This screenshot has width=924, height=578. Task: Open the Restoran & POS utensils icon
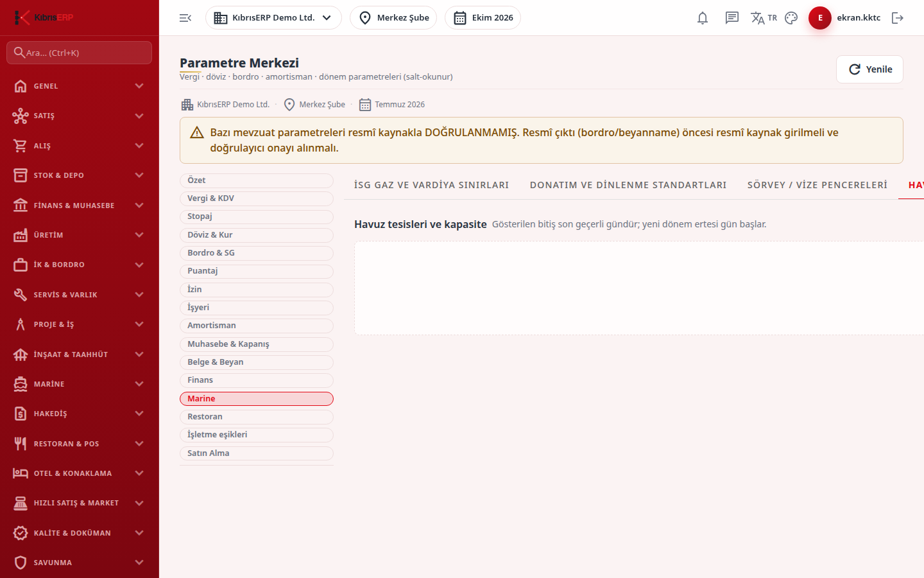(21, 444)
